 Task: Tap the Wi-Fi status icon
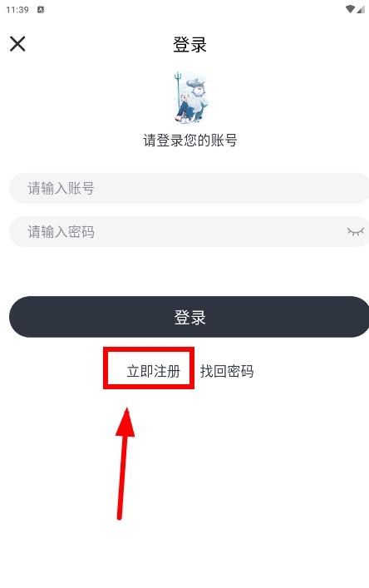tap(350, 9)
